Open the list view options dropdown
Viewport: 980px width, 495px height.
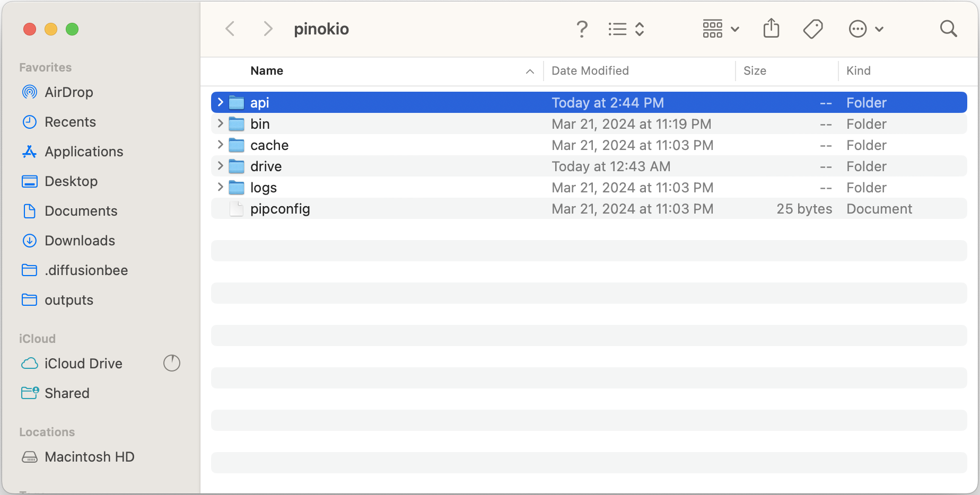point(626,29)
